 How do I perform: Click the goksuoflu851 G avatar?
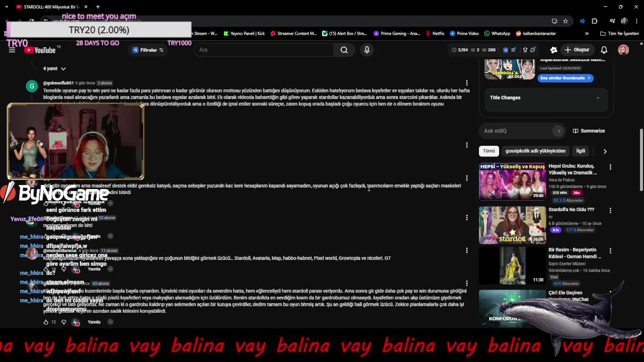point(32,86)
